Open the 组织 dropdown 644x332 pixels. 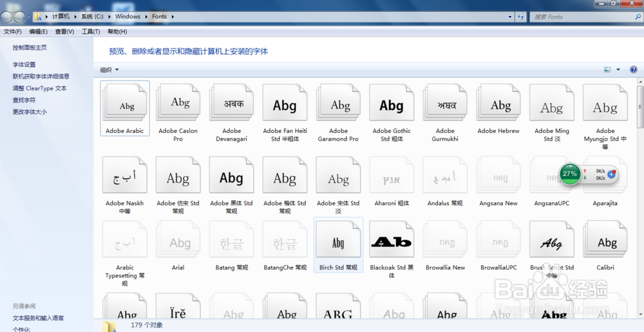[109, 70]
